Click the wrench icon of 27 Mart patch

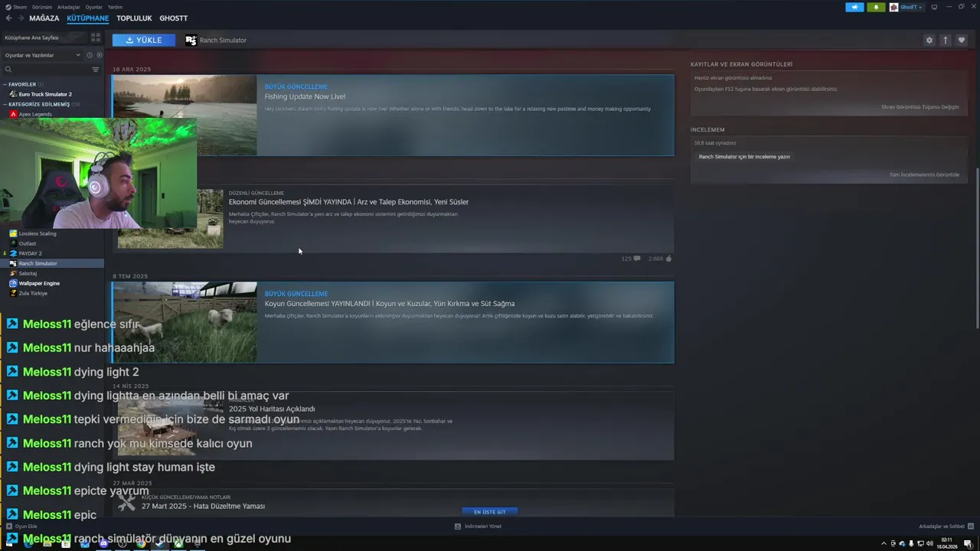coord(126,502)
